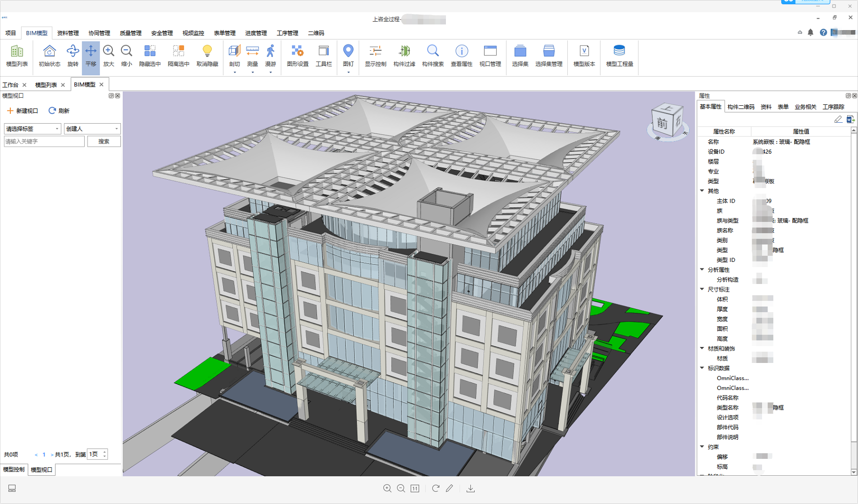
Task: Click the 搜索 button
Action: [x=104, y=142]
